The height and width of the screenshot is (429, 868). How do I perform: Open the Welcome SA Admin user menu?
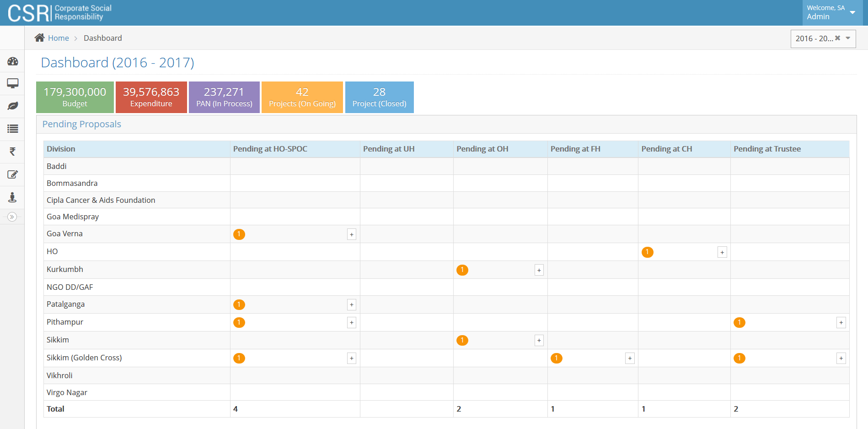(x=832, y=12)
